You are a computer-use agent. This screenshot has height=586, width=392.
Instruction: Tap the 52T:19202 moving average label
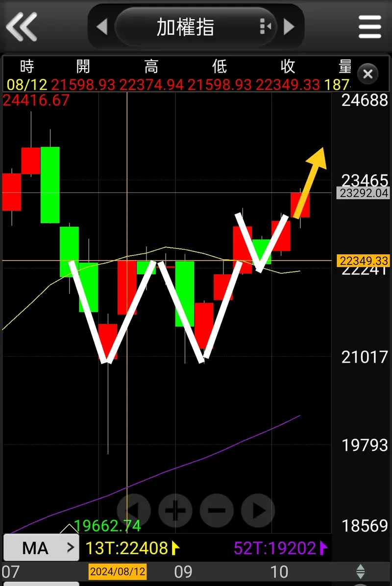(x=281, y=548)
